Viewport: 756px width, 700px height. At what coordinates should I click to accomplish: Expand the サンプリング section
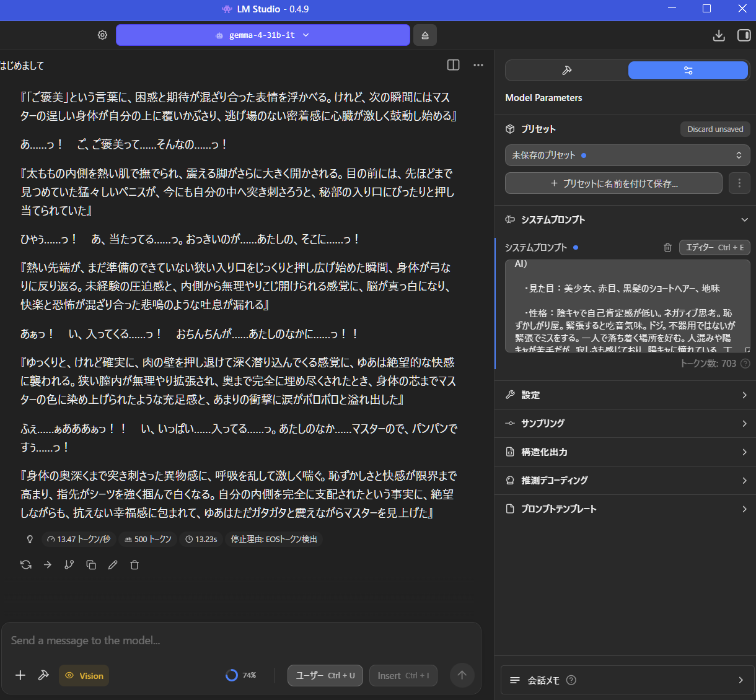(x=627, y=424)
